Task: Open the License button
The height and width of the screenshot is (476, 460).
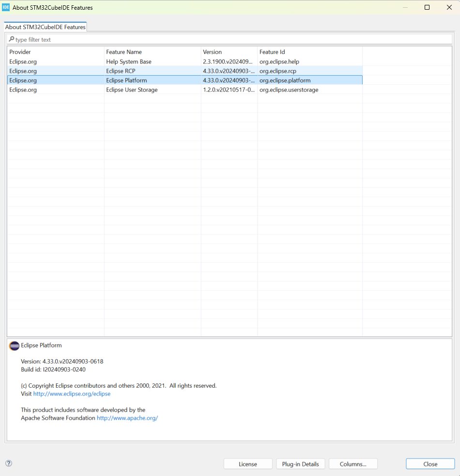Action: 248,464
